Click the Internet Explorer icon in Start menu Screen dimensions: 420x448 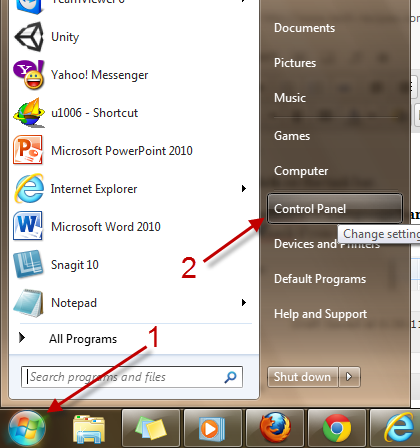point(29,188)
